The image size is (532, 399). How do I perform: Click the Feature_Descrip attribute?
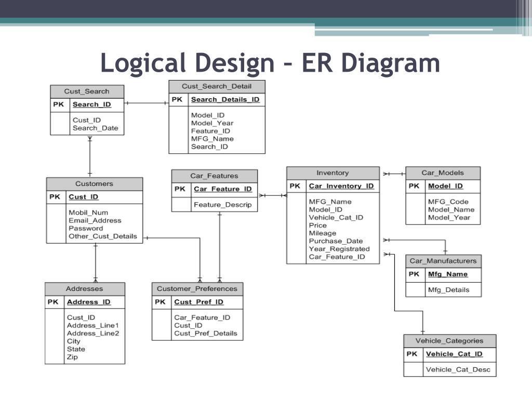coord(222,205)
